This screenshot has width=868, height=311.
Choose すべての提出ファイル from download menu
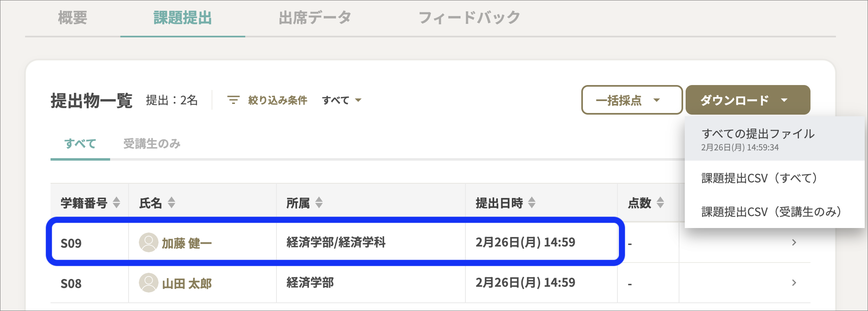click(x=775, y=139)
